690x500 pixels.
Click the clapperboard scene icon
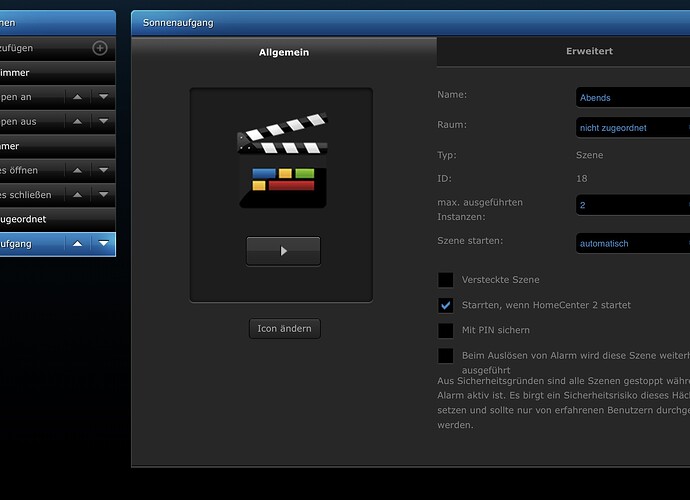tap(283, 161)
